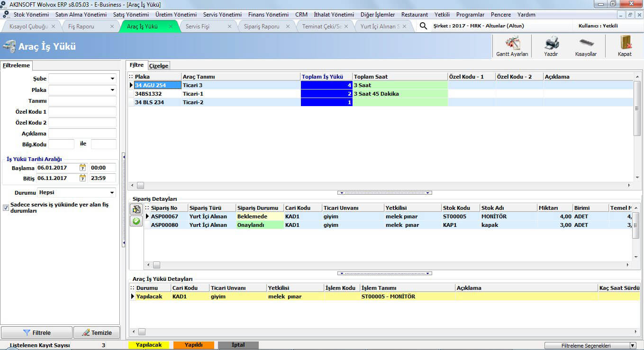Close the Servis Fişi tab
644x350 pixels.
click(229, 27)
